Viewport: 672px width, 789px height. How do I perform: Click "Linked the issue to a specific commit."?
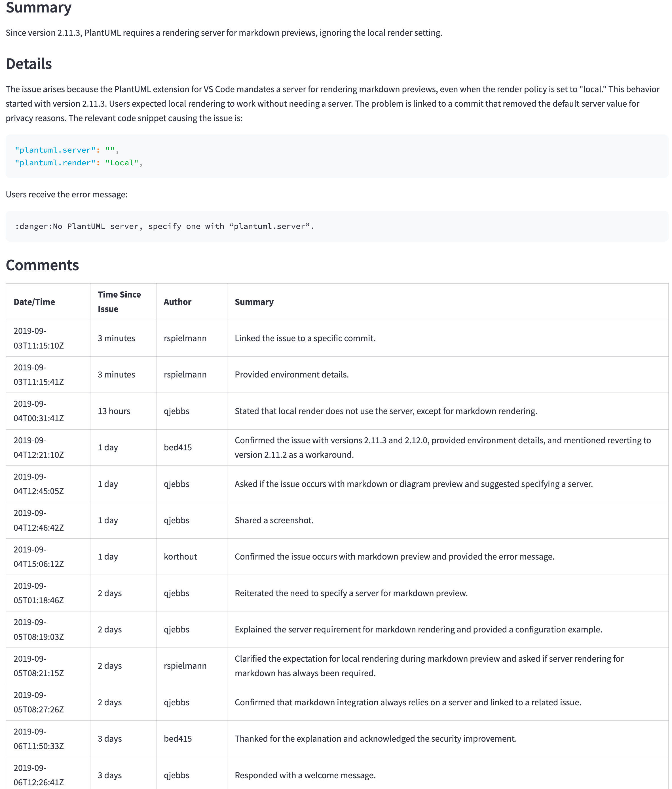(305, 338)
